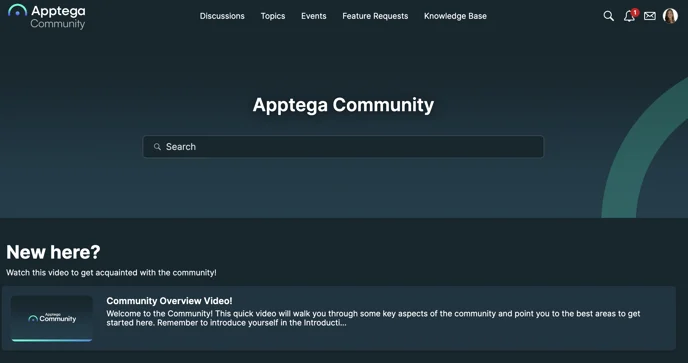Select the 'New here?' heading

coord(53,252)
